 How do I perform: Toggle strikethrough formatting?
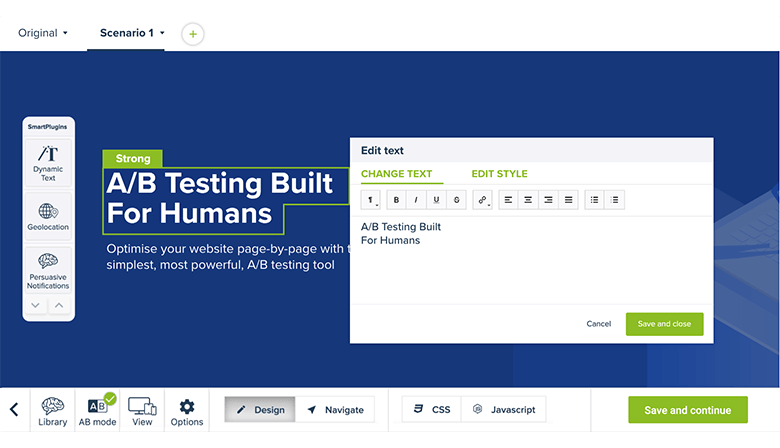(x=456, y=200)
